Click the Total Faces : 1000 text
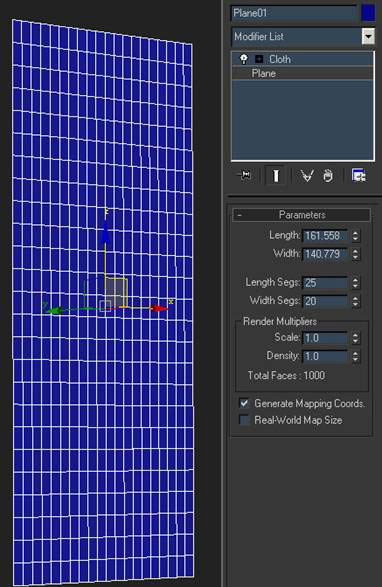This screenshot has height=587, width=382. pyautogui.click(x=286, y=375)
